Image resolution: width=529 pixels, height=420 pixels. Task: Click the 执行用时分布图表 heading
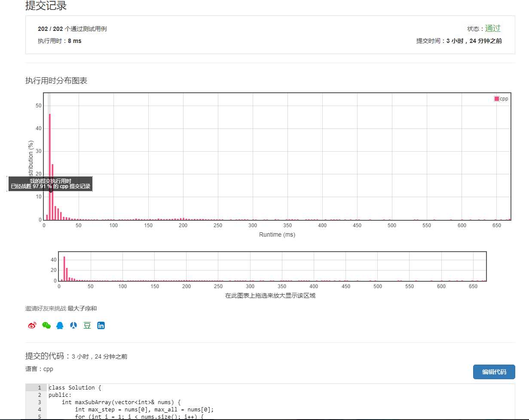pos(56,81)
